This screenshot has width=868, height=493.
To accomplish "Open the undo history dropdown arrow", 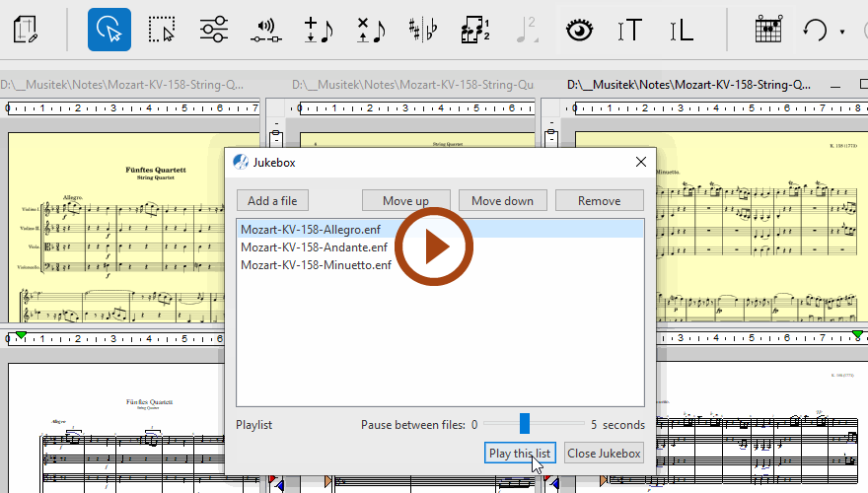I will (x=842, y=33).
